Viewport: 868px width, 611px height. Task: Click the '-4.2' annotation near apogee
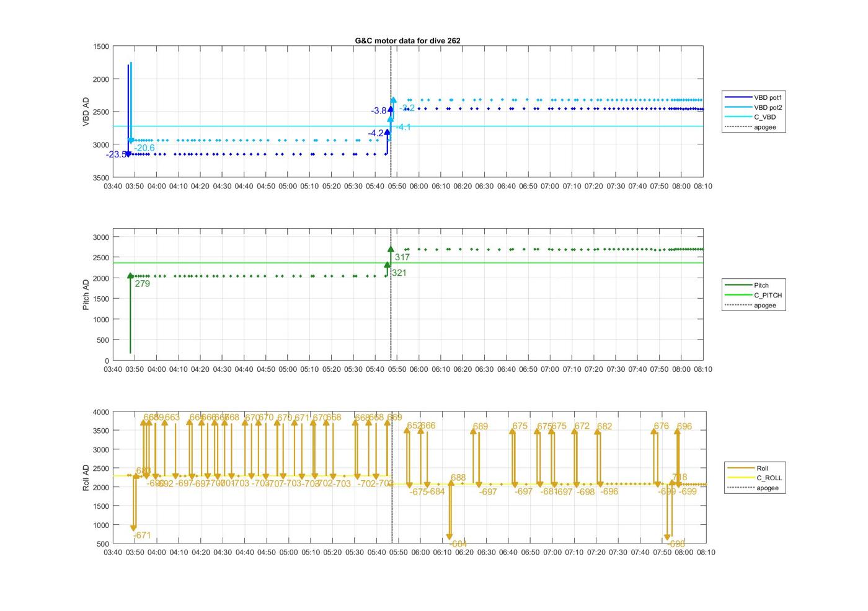coord(376,133)
